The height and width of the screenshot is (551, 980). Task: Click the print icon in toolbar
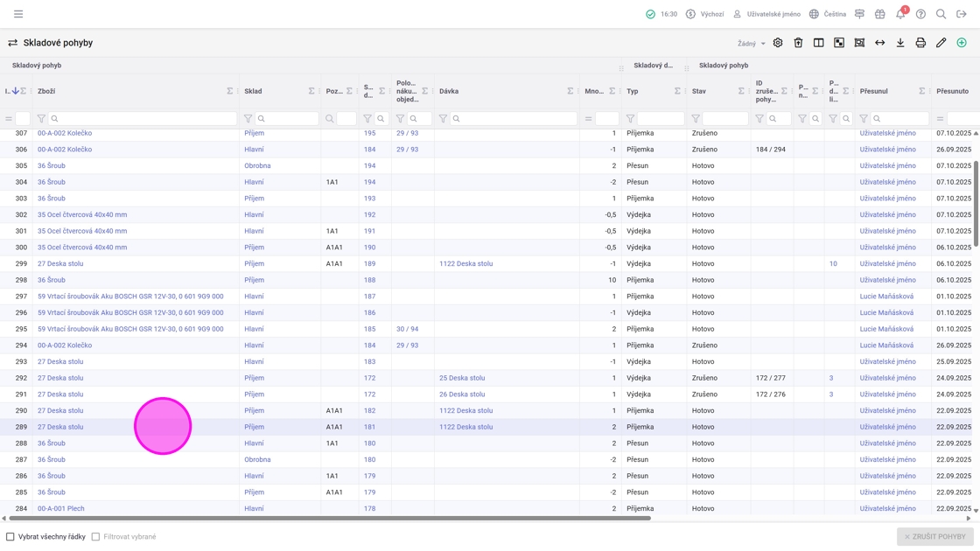click(920, 43)
